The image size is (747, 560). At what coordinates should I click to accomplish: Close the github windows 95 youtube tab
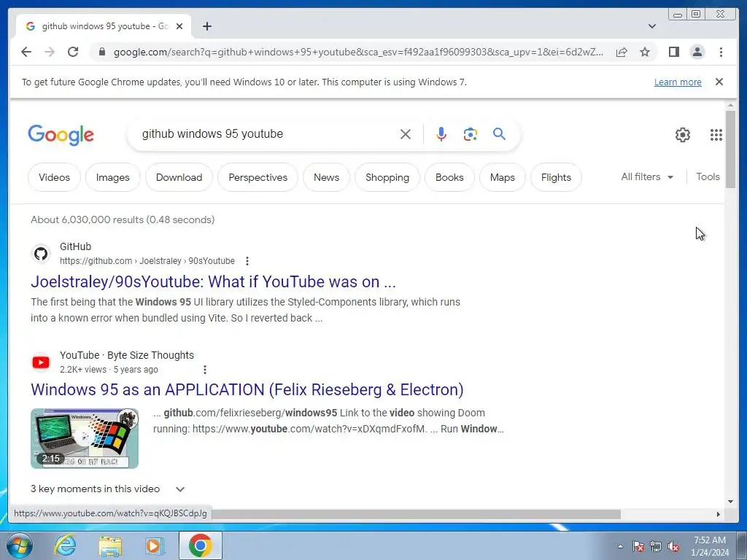[x=179, y=26]
